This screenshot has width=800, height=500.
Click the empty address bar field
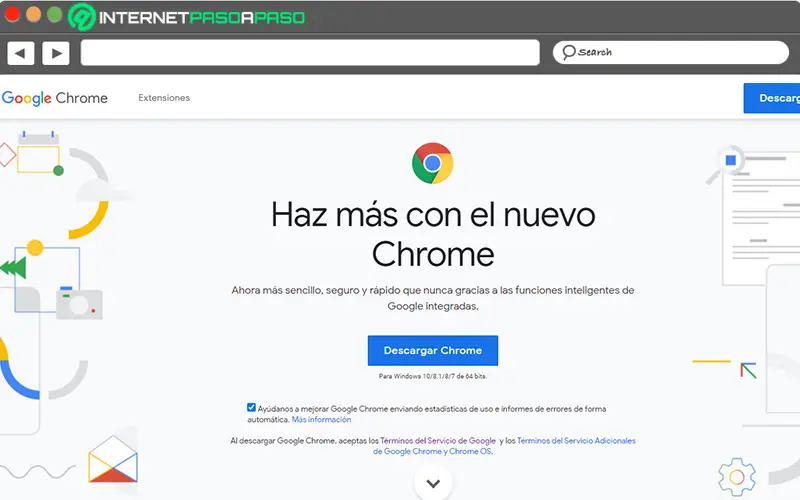point(310,53)
